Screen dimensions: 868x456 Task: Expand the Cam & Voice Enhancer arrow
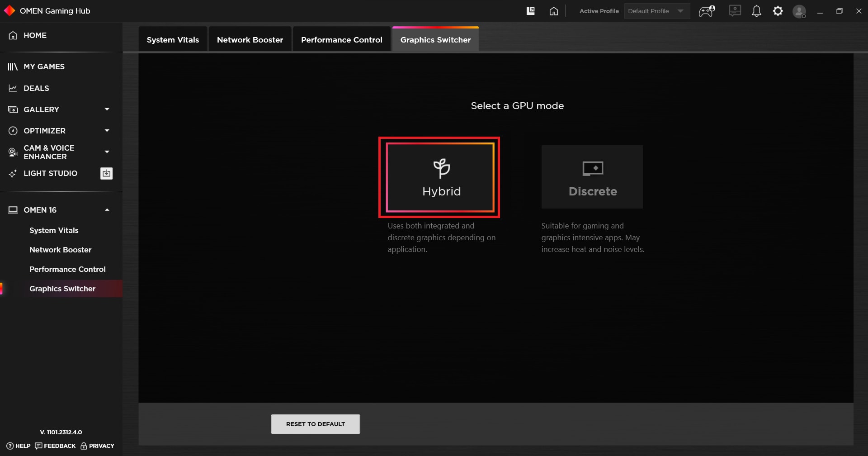pos(107,152)
